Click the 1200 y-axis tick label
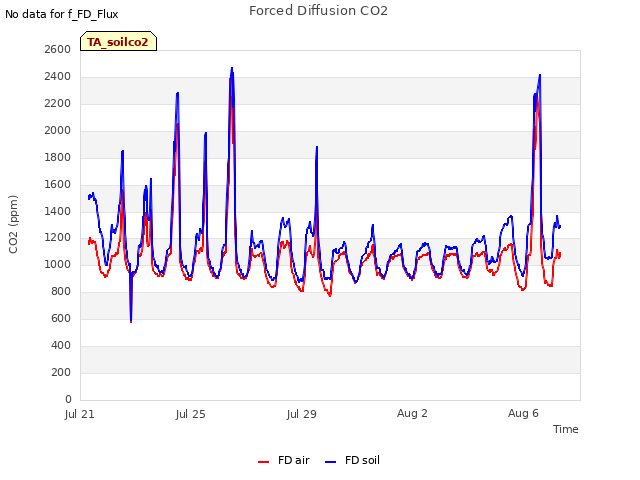This screenshot has width=640, height=480. pos(58,238)
